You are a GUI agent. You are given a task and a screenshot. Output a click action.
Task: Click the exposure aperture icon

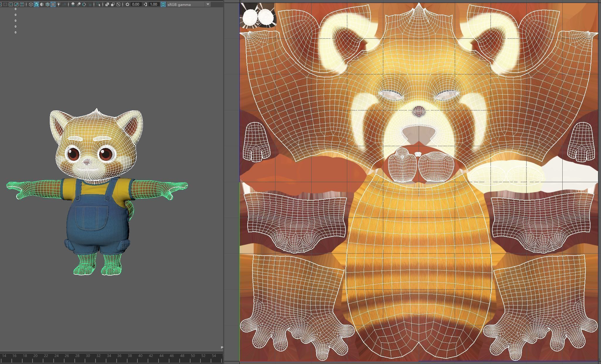click(127, 4)
